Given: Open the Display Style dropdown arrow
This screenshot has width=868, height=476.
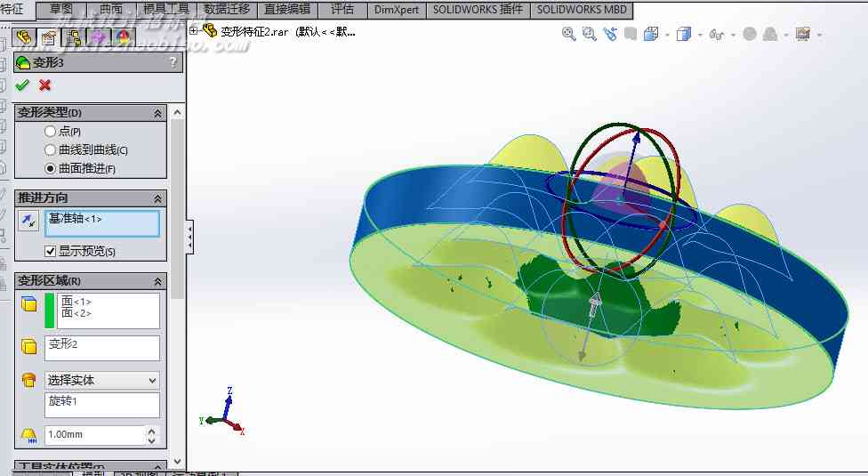Looking at the screenshot, I should pos(700,35).
